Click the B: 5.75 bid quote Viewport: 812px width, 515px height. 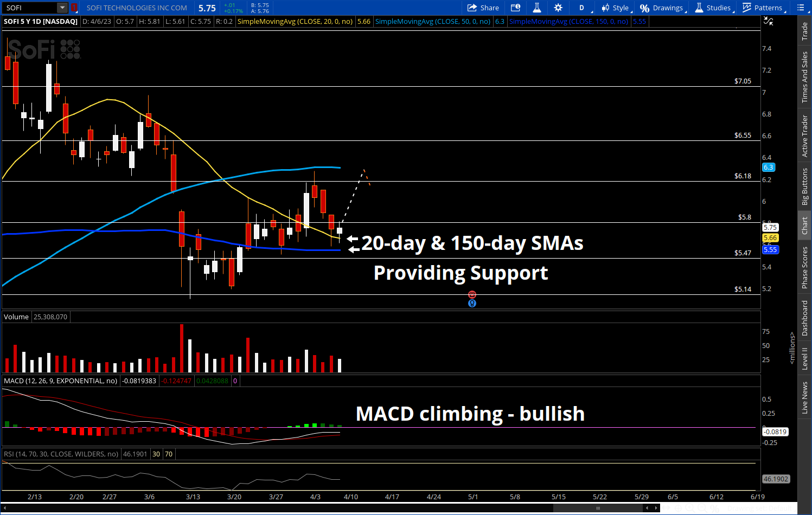click(260, 5)
